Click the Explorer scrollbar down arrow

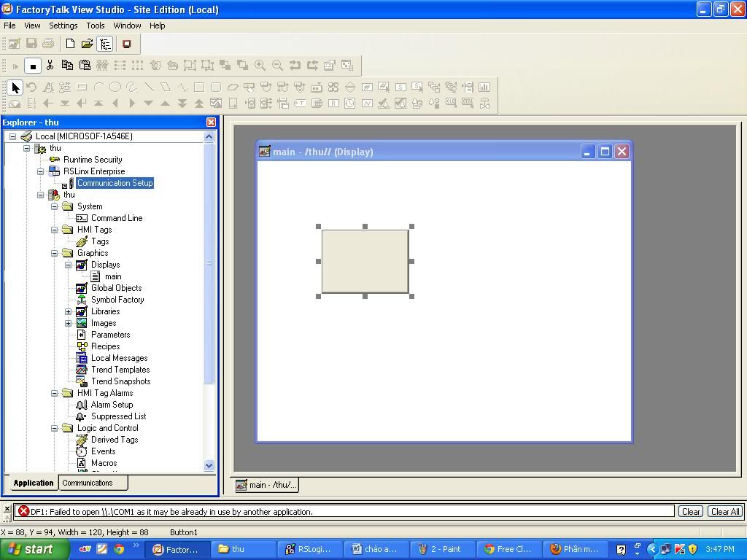pos(209,466)
